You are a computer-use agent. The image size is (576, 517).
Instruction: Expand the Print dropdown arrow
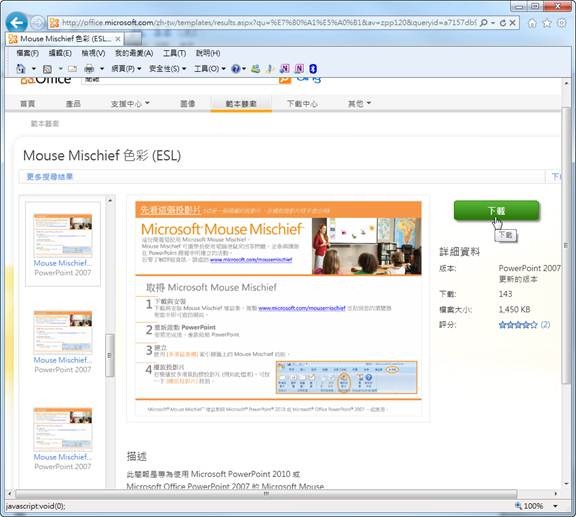(102, 69)
